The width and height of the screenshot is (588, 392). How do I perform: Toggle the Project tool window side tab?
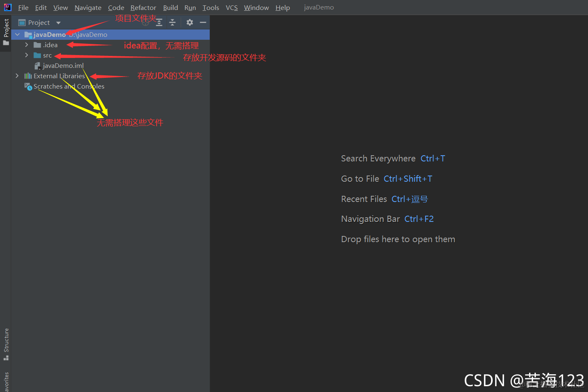click(6, 32)
